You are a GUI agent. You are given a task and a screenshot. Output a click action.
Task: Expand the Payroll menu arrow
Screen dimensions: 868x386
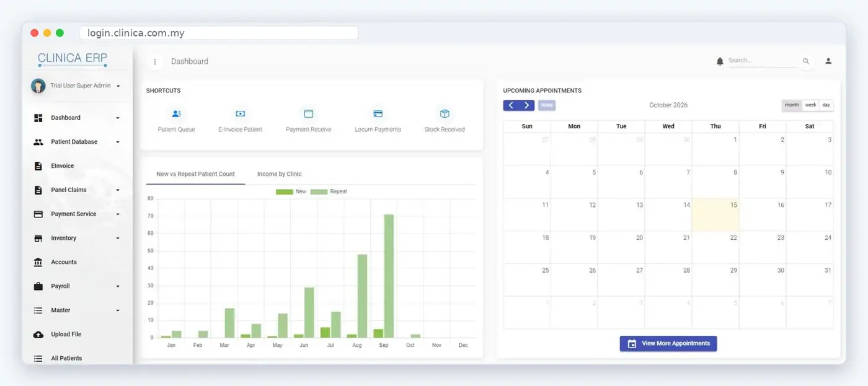[118, 286]
